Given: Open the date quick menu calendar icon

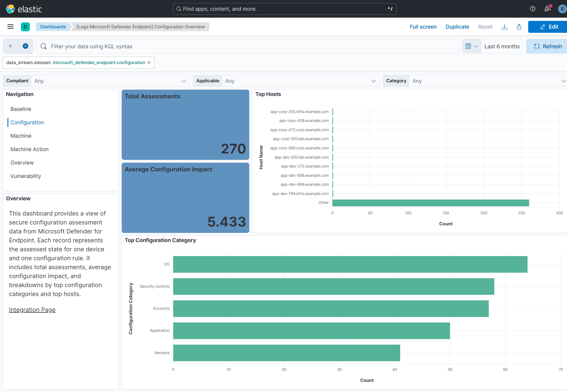Looking at the screenshot, I should tap(472, 46).
